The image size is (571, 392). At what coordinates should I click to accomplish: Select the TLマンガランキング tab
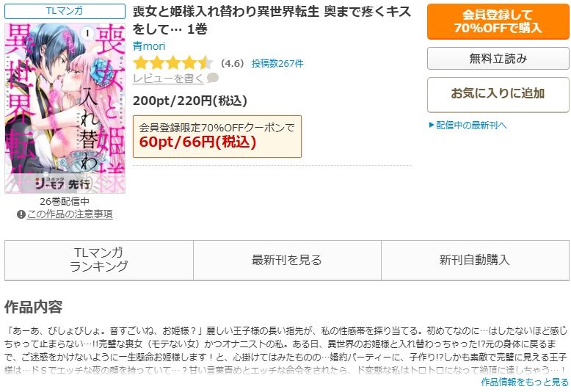tap(99, 260)
